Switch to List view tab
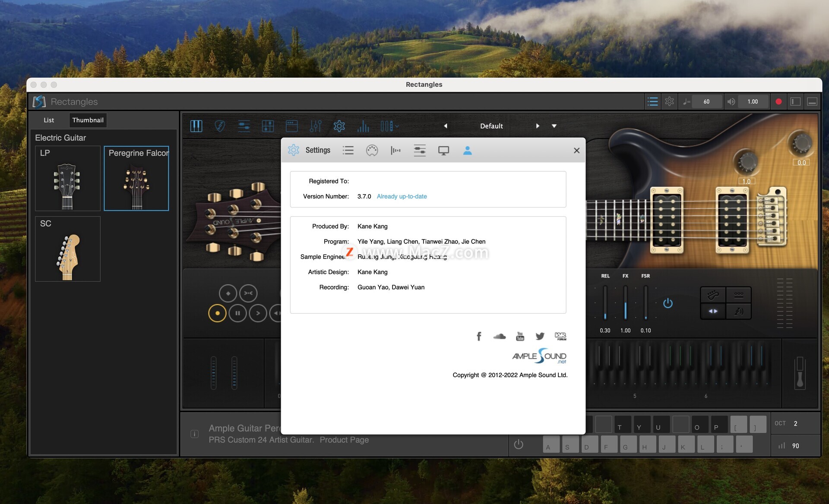 (x=49, y=120)
